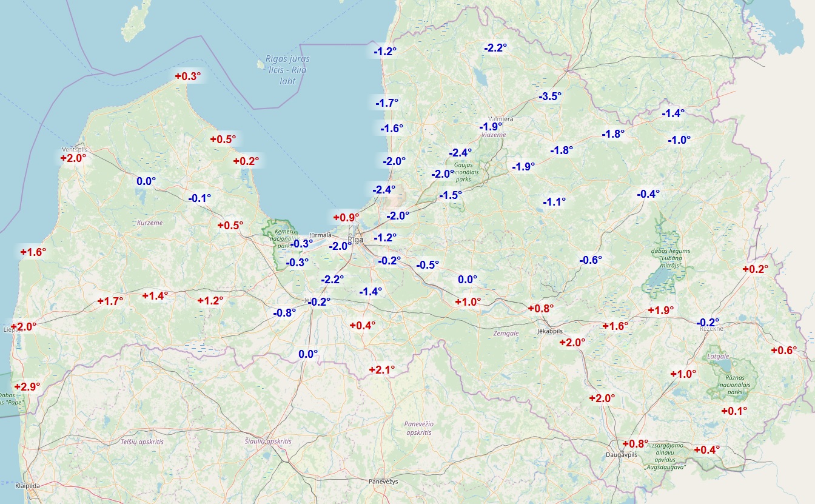The height and width of the screenshot is (504, 815).
Task: Click the +0.8° reading above Daugavpils
Action: [x=635, y=443]
